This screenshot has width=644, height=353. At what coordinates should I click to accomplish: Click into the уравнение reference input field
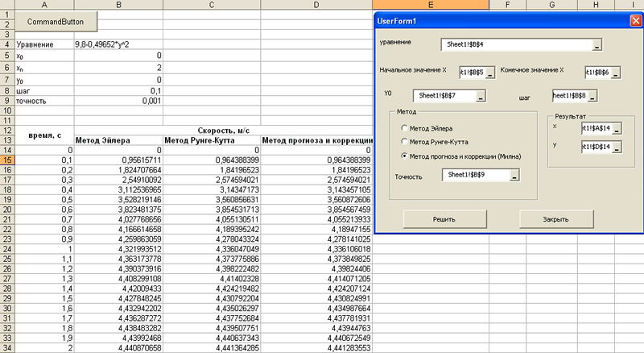(515, 46)
